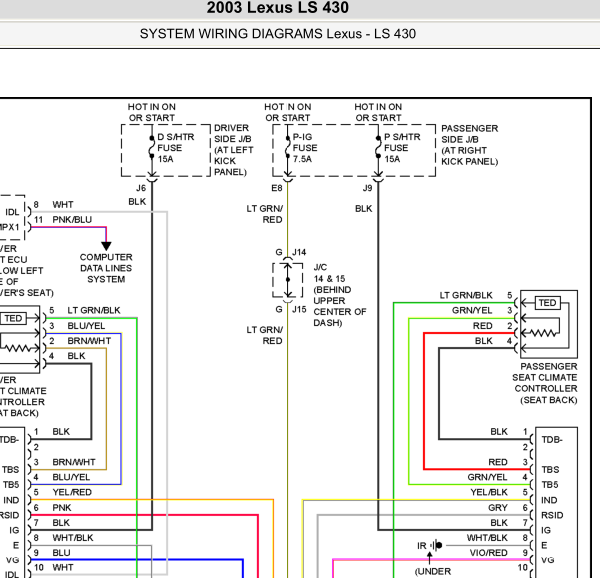Screen dimensions: 600x578
Task: Click connector label "E8"
Action: [277, 188]
